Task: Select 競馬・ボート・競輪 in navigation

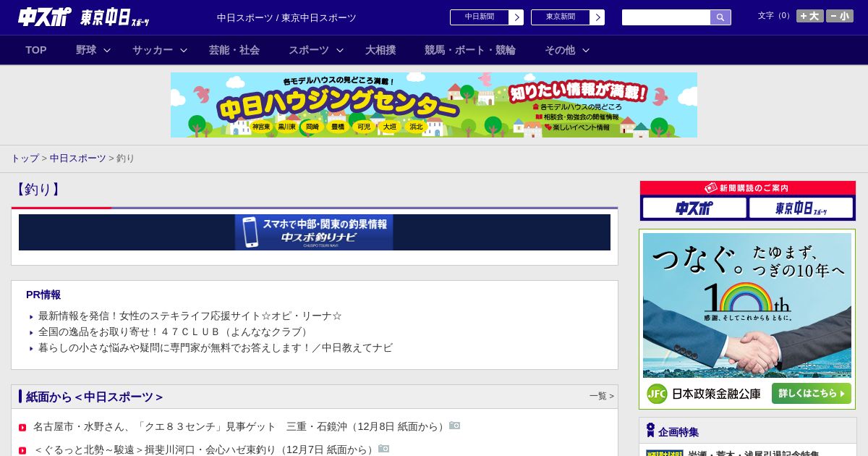Action: point(470,50)
